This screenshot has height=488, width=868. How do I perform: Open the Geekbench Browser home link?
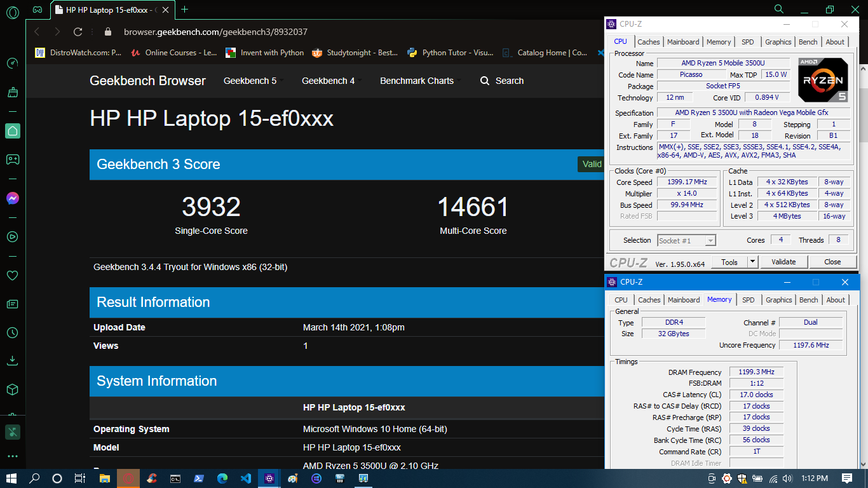pyautogui.click(x=147, y=81)
